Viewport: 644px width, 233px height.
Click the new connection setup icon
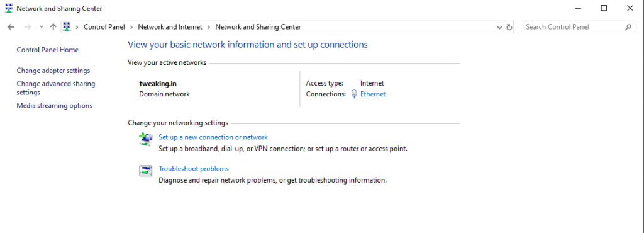146,140
